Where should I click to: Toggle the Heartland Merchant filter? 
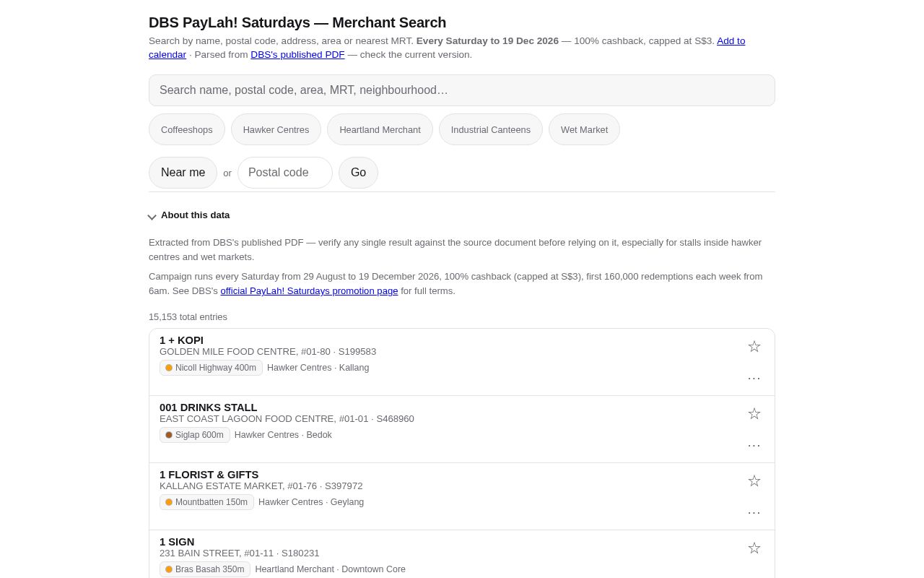pos(380,129)
